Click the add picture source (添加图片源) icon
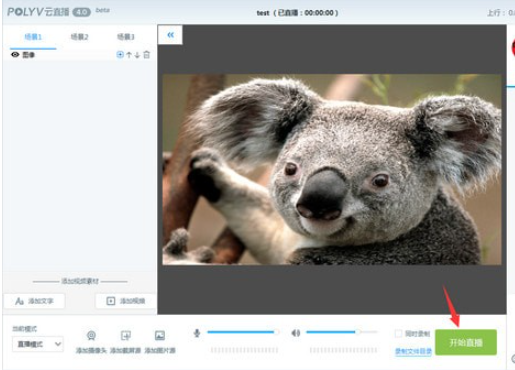This screenshot has height=370, width=515. (x=160, y=335)
